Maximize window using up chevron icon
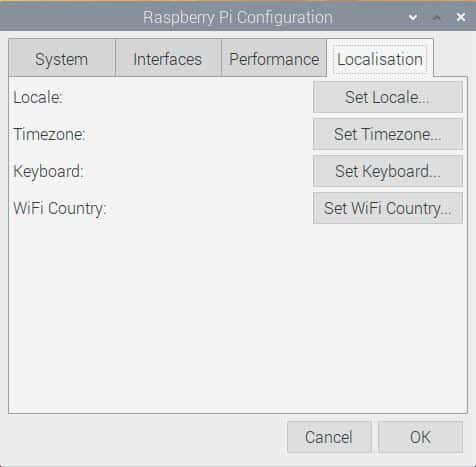 437,17
